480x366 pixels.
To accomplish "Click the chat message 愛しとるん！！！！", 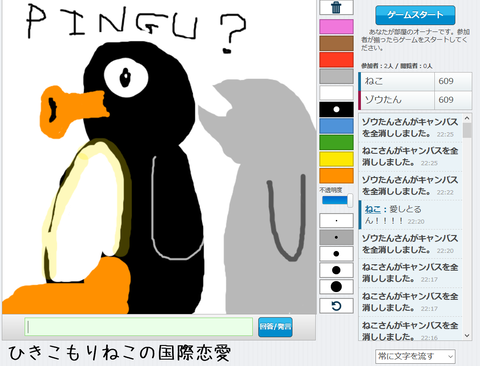I will click(410, 215).
